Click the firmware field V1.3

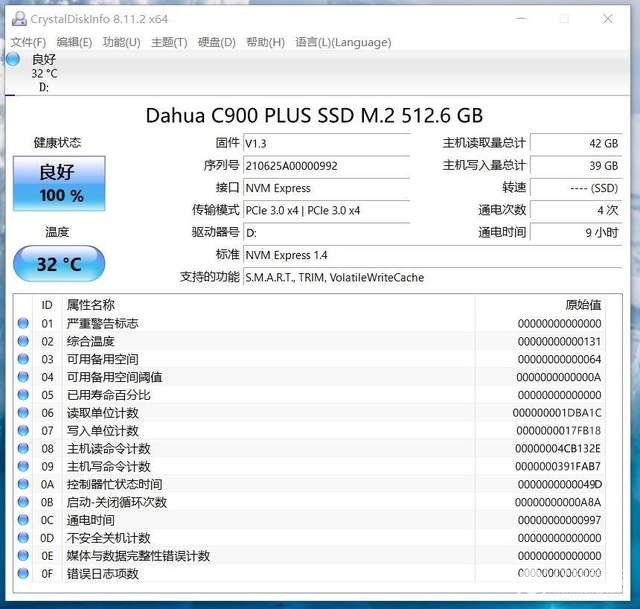coord(327,143)
